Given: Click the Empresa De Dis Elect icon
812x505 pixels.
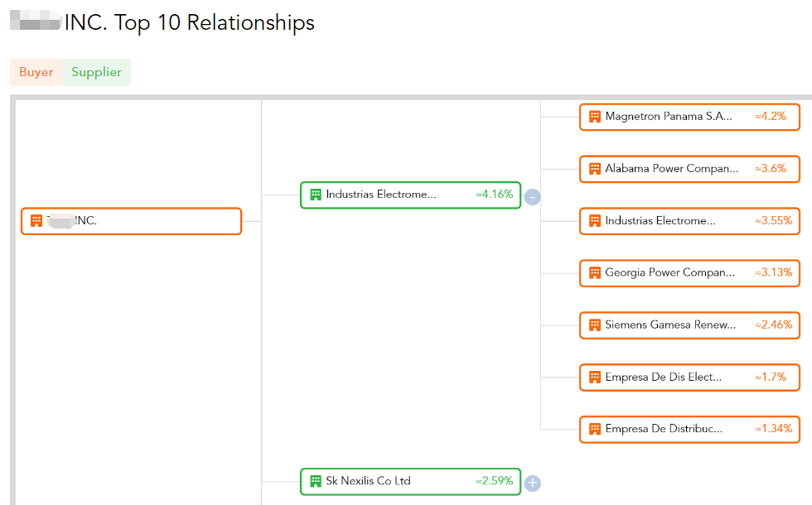Looking at the screenshot, I should (x=595, y=378).
